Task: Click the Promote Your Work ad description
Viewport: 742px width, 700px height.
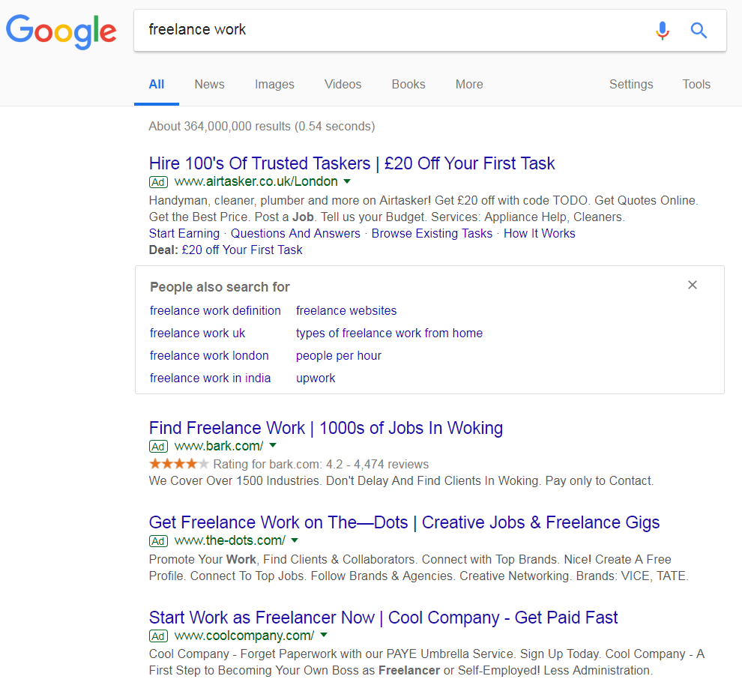Action: coord(419,567)
